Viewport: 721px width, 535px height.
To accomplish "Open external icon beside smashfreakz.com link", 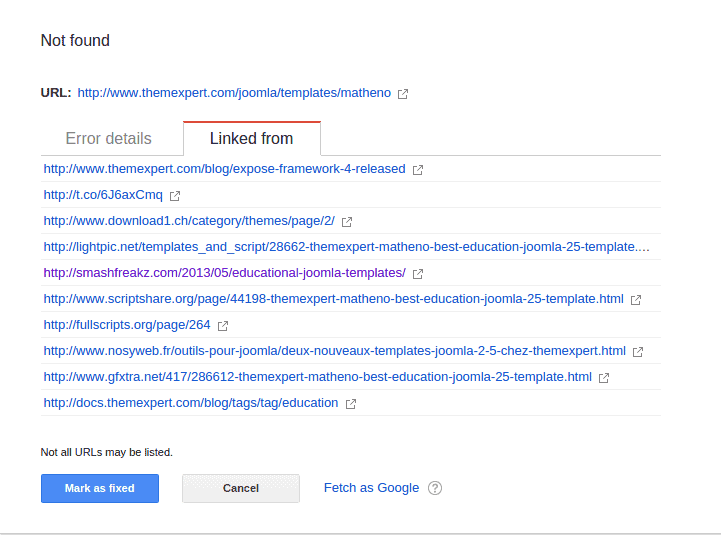I will [418, 274].
